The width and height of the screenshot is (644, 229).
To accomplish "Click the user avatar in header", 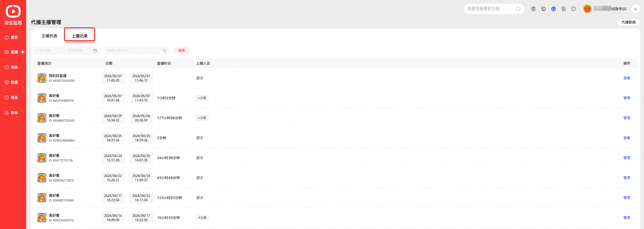I will click(587, 9).
